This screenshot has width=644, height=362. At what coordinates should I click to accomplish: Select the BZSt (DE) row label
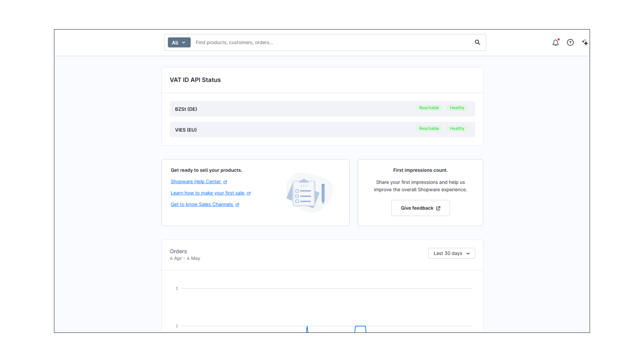click(186, 109)
